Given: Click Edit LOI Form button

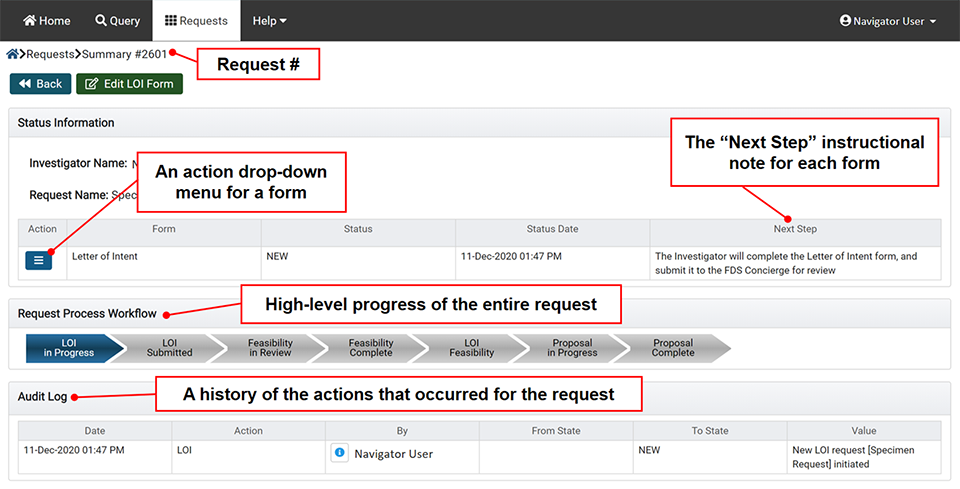Looking at the screenshot, I should click(129, 84).
